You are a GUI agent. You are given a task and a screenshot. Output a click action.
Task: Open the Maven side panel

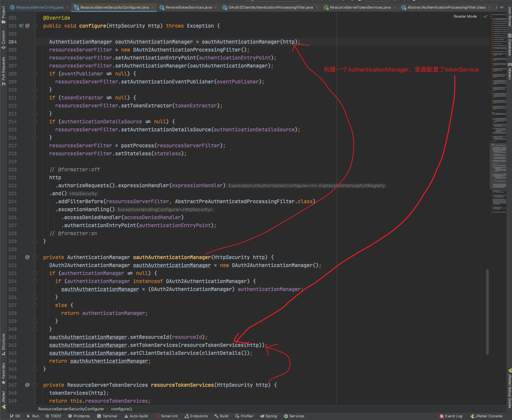(x=509, y=71)
